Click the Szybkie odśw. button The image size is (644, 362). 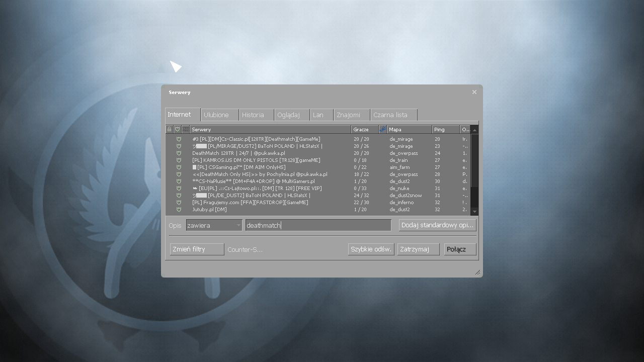371,249
